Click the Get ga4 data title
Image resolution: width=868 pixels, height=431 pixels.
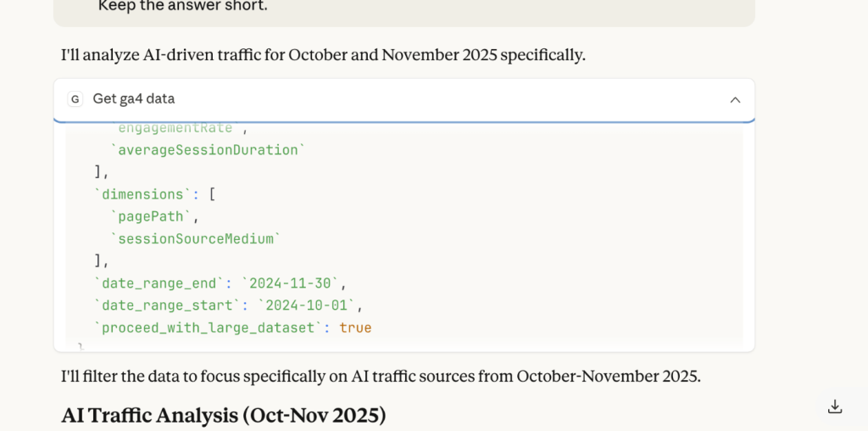[133, 99]
